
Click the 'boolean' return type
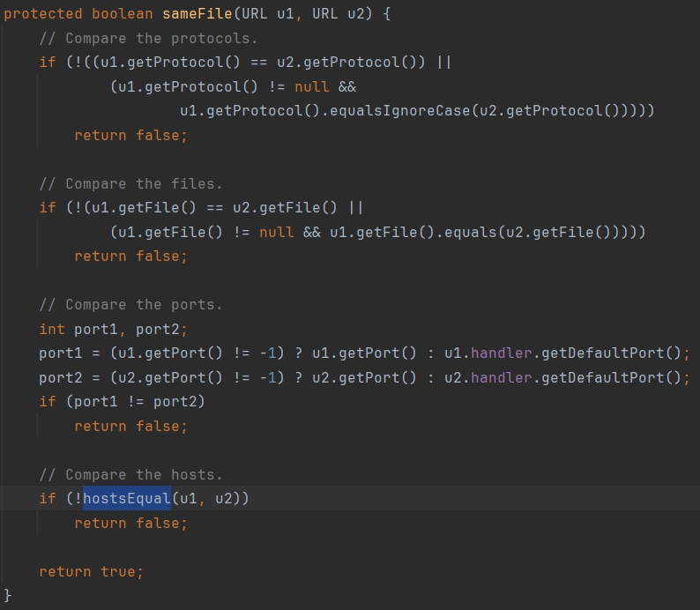pos(123,14)
